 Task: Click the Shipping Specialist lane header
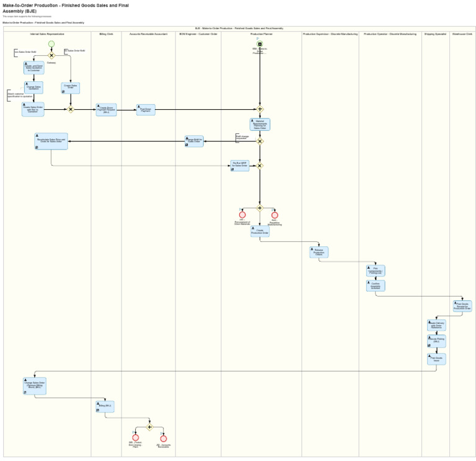click(x=435, y=34)
